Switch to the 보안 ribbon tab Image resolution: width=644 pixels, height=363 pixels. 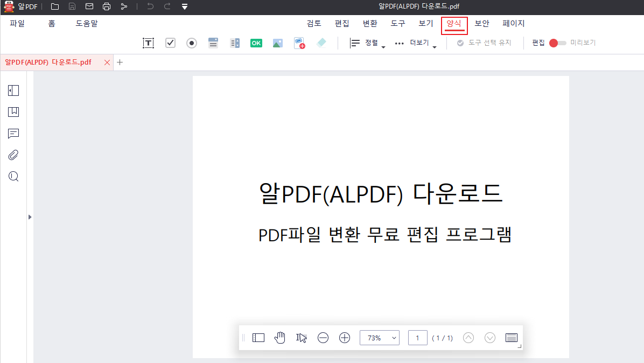click(x=481, y=23)
